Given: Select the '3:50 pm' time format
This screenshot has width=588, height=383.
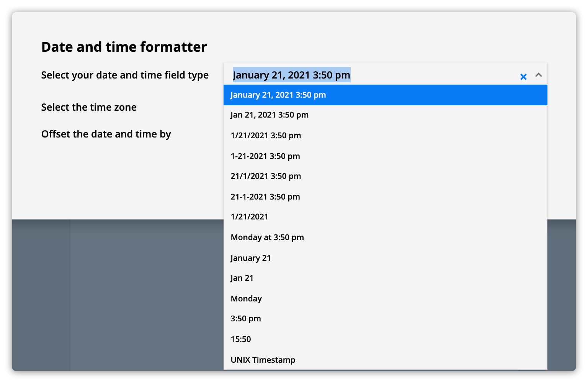Looking at the screenshot, I should tap(246, 319).
